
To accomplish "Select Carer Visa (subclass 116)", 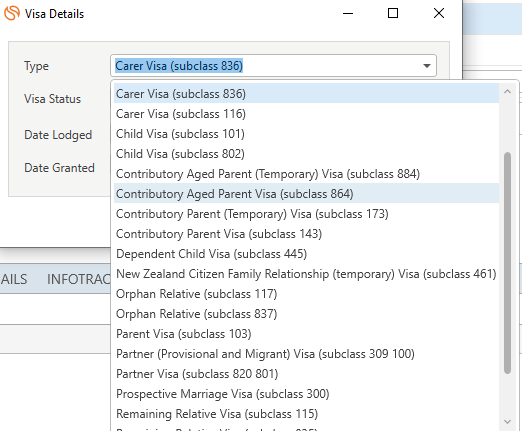I will tap(306, 114).
